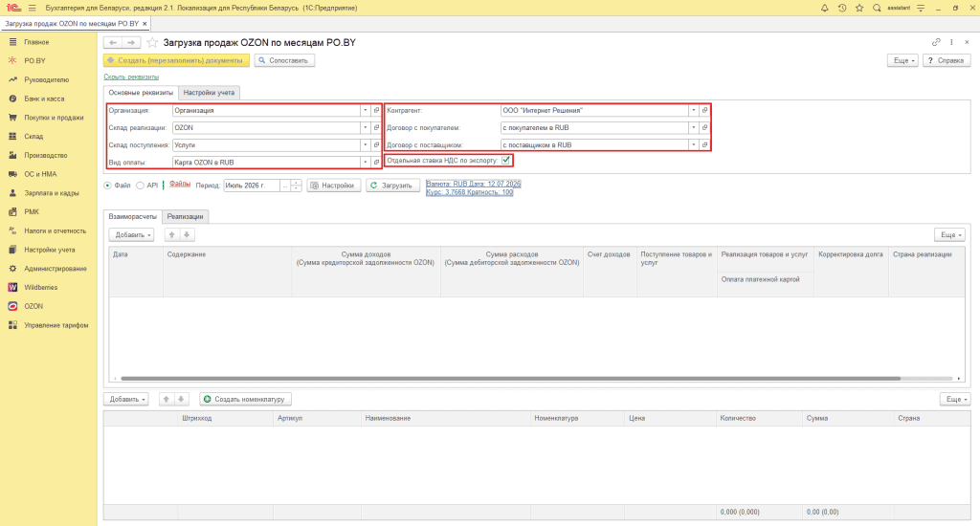Screen dimensions: 980x526
Task: Click the Загрузить button
Action: point(392,186)
